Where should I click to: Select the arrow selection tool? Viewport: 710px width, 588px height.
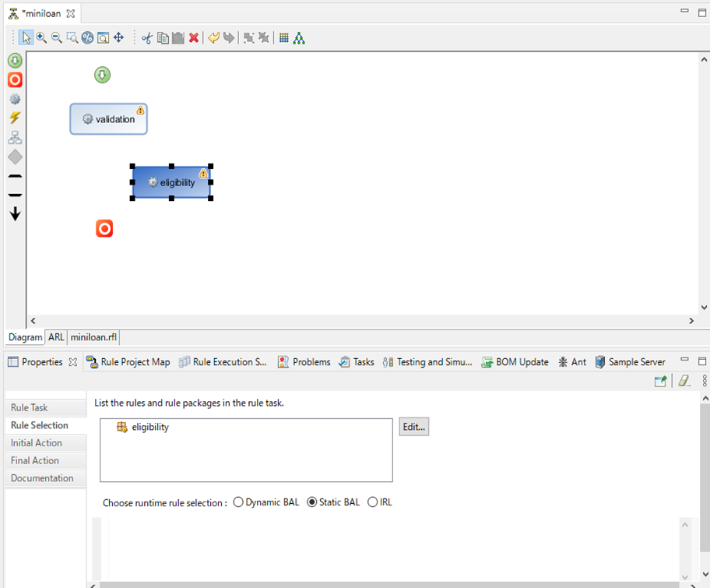(x=26, y=37)
